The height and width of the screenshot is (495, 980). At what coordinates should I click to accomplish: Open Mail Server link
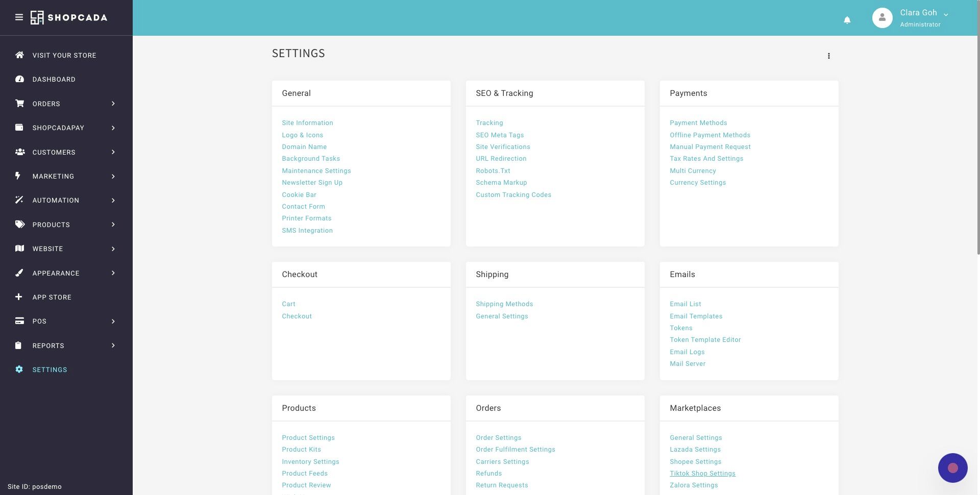[x=688, y=364]
